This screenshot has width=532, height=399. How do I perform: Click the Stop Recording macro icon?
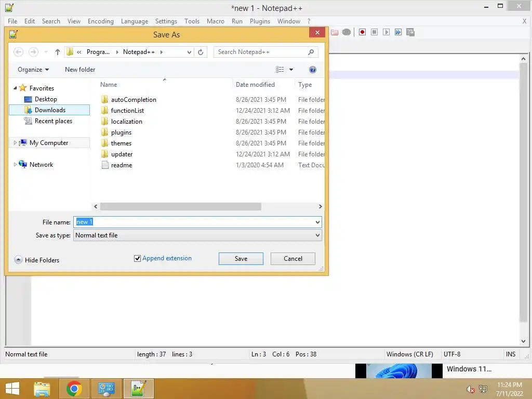374,32
